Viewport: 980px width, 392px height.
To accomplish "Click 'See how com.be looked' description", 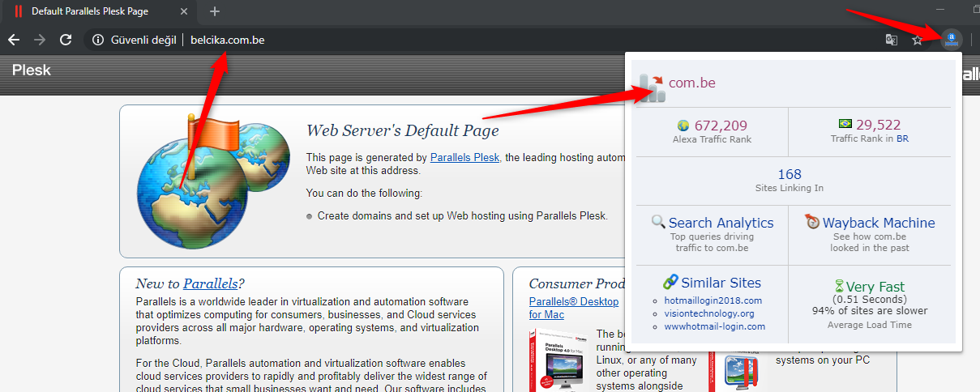I will coord(871,242).
